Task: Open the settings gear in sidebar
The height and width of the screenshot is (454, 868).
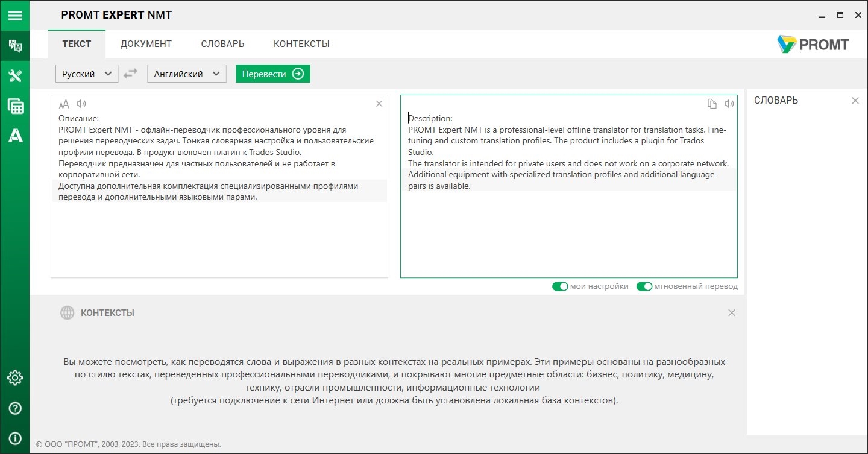Action: tap(14, 378)
